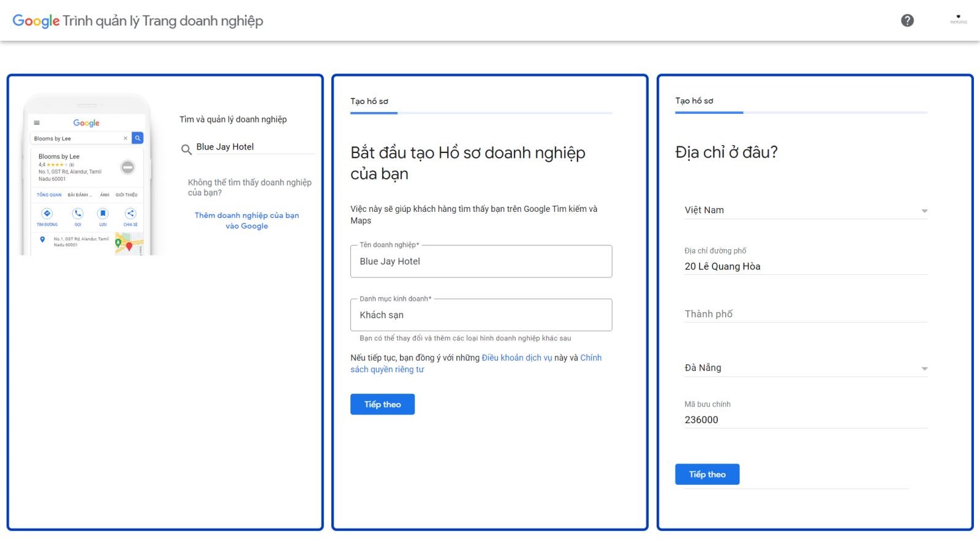Click the Địa chỉ ở đâu? heading
The height and width of the screenshot is (551, 980).
pos(726,152)
